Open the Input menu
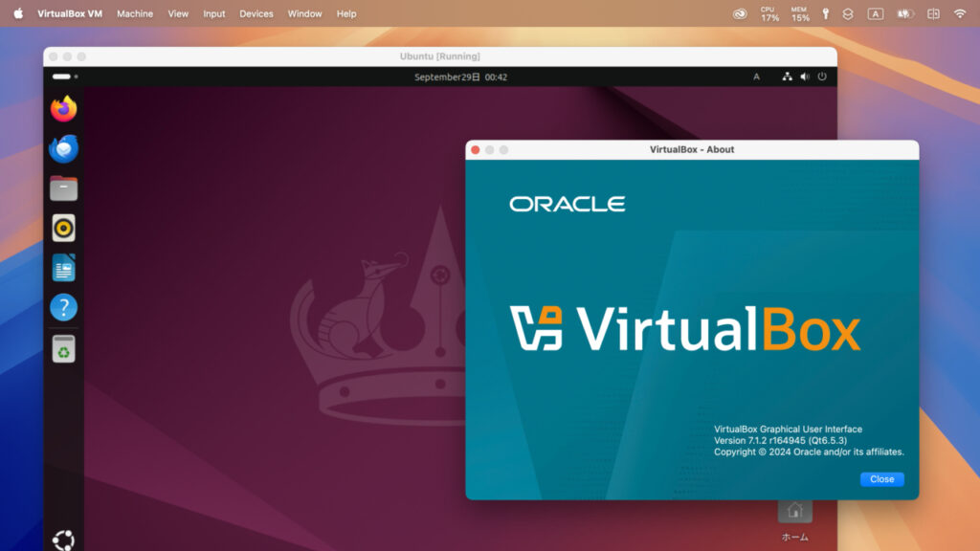Screen dimensions: 980x551 point(213,13)
